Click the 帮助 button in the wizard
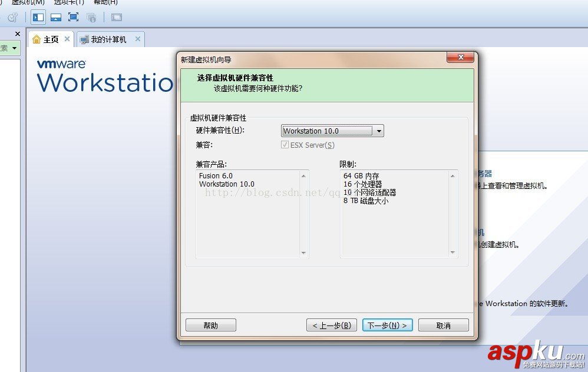This screenshot has width=588, height=372. pyautogui.click(x=211, y=325)
